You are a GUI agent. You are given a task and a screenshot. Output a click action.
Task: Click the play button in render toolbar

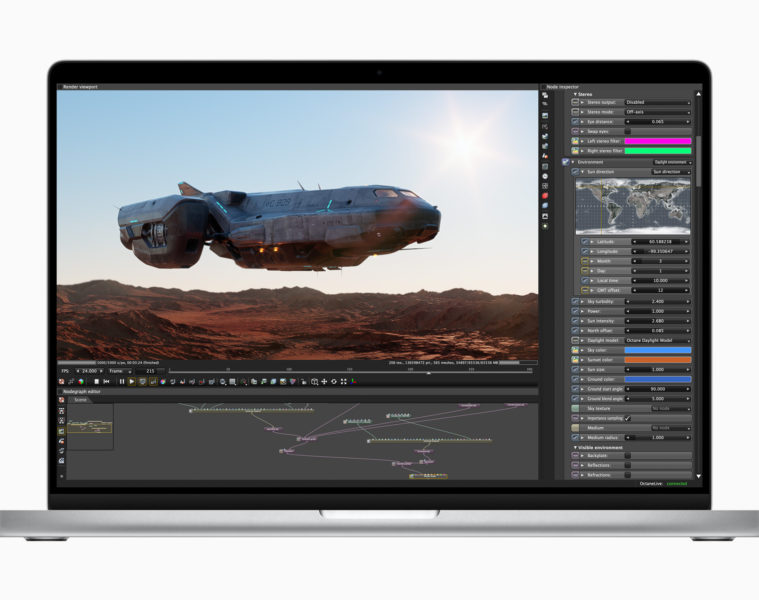[x=132, y=381]
